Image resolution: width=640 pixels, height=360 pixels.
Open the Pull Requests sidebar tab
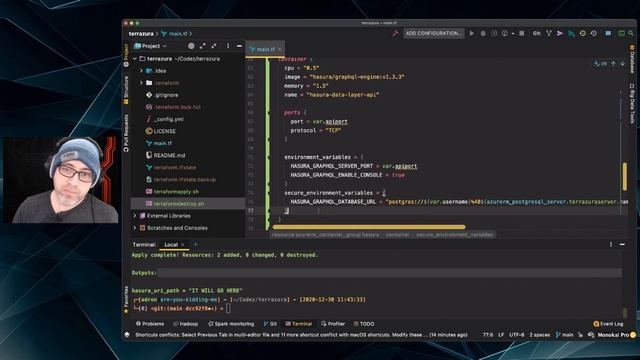pos(126,133)
